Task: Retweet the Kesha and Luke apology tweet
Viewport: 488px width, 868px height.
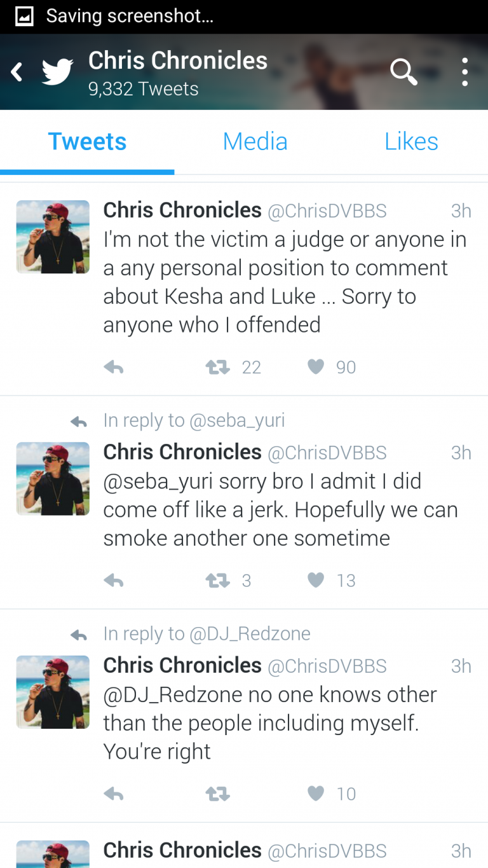Action: (217, 367)
